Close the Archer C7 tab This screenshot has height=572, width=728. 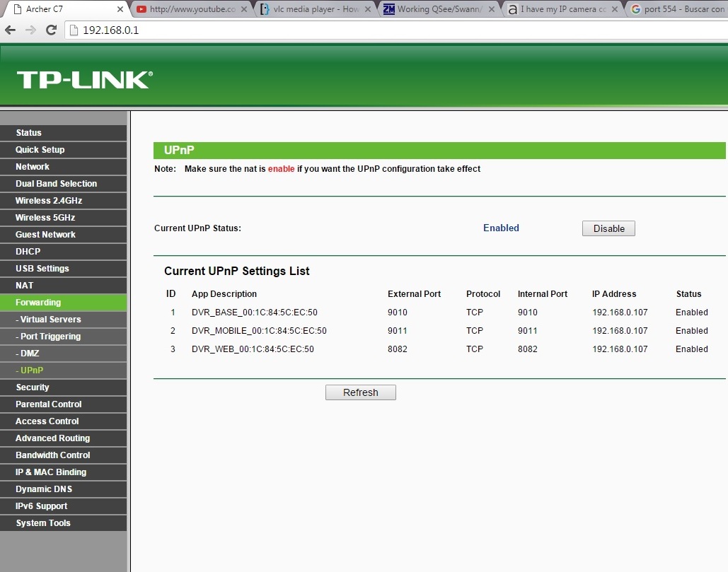click(120, 9)
